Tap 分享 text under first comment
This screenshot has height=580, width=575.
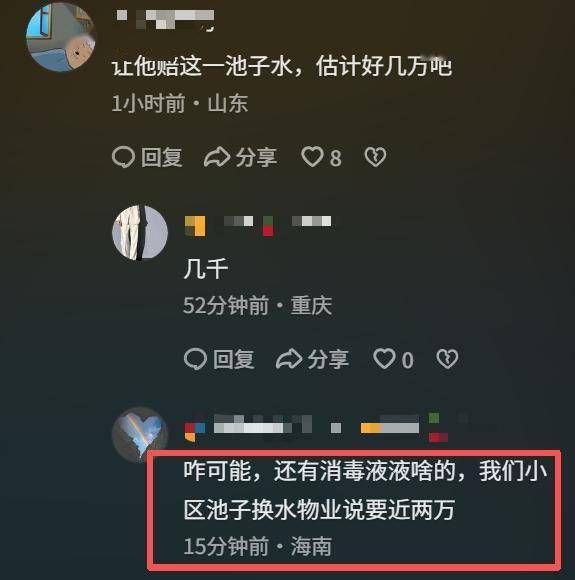pos(256,157)
